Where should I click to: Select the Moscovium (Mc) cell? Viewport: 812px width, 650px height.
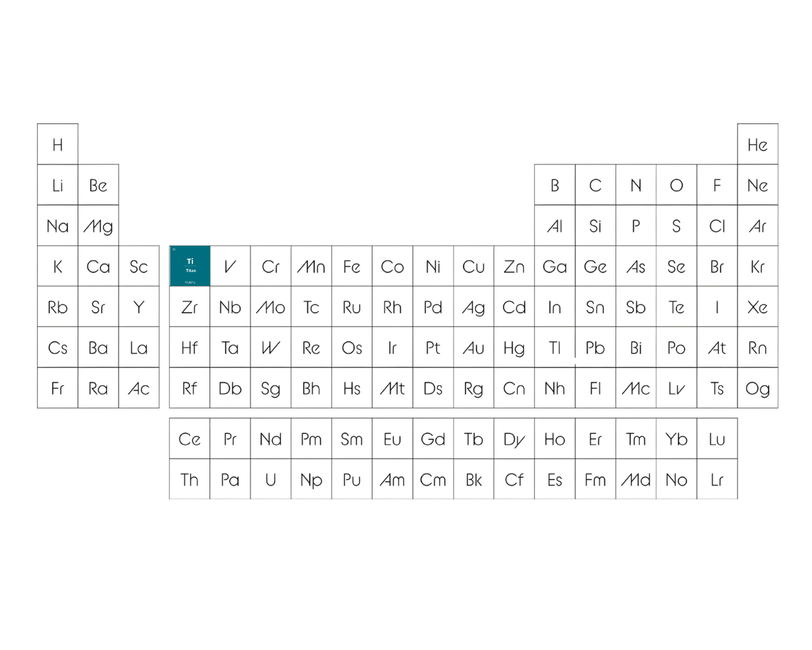point(636,388)
